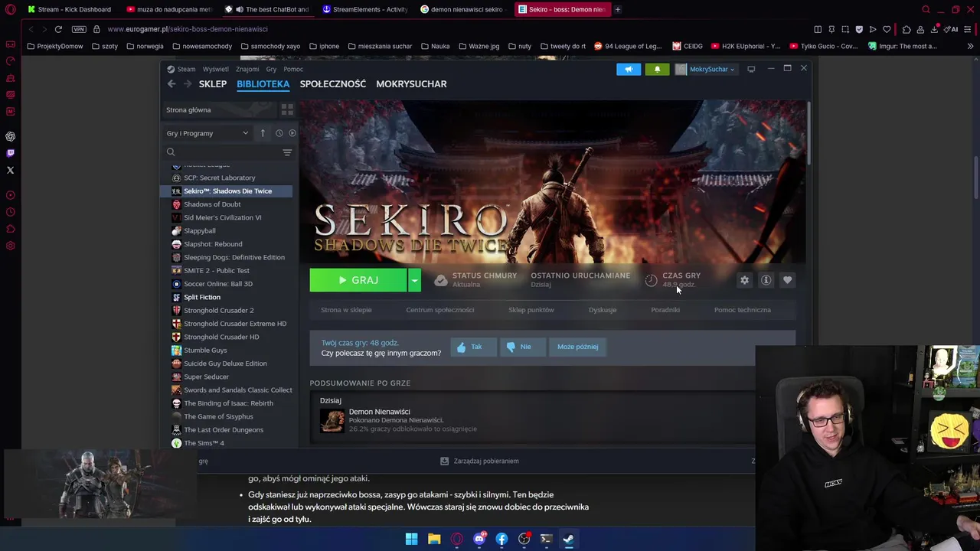This screenshot has width=980, height=551.
Task: Click the Nie thumbs-down button
Action: (x=522, y=347)
